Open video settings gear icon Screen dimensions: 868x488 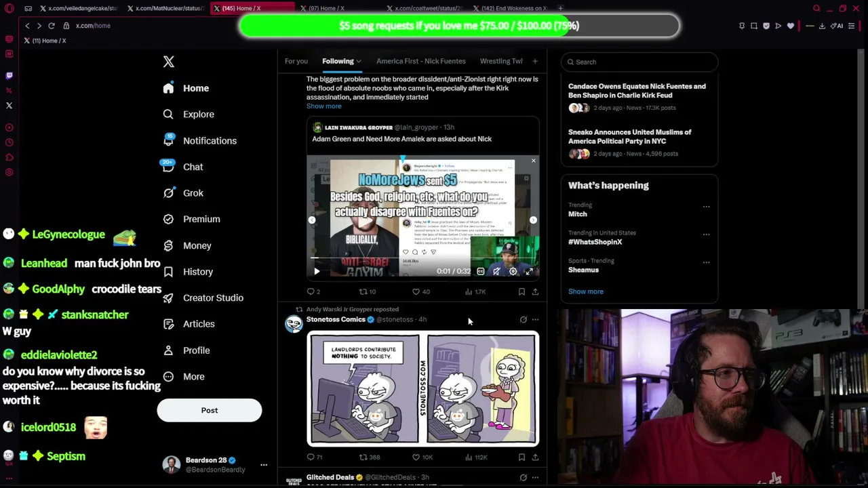[513, 271]
